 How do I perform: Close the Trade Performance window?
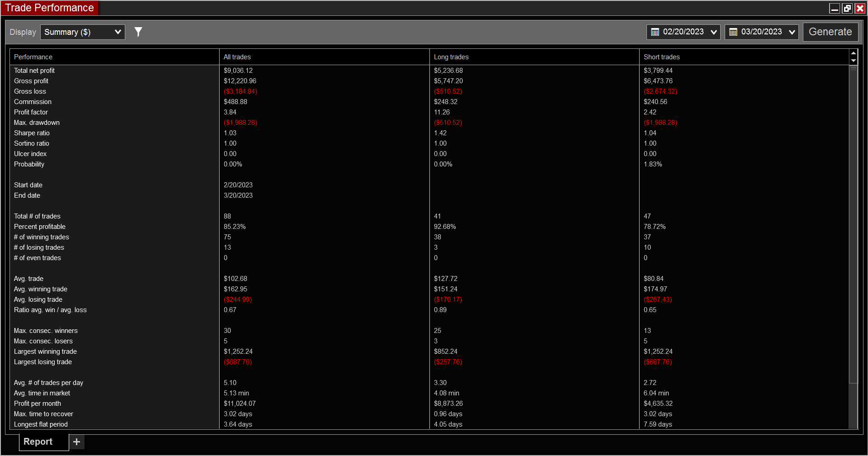(x=860, y=8)
